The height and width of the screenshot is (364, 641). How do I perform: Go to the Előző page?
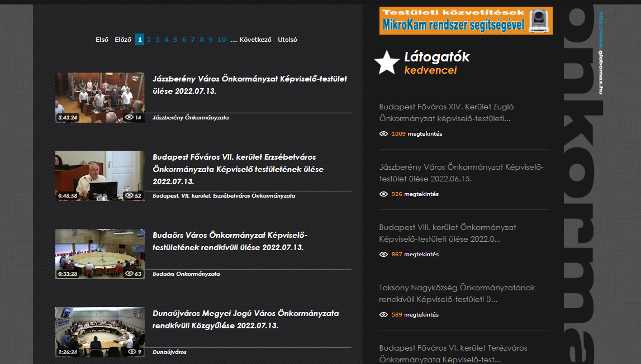(123, 40)
